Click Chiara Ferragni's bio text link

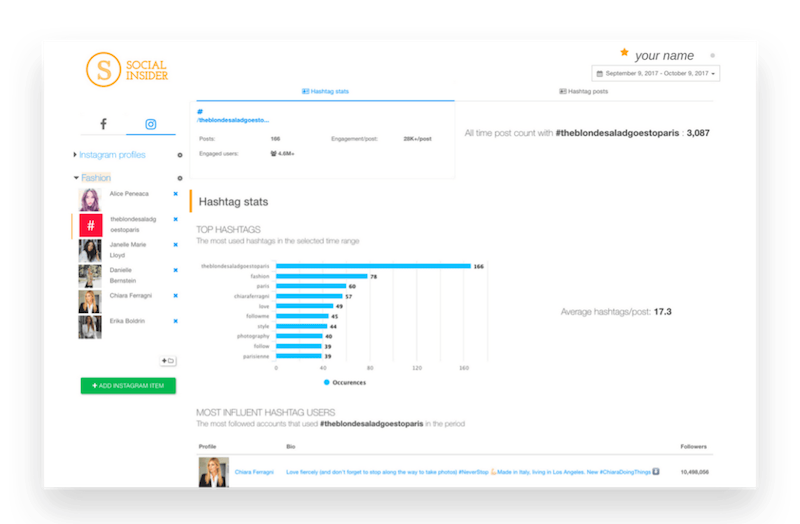(x=472, y=472)
